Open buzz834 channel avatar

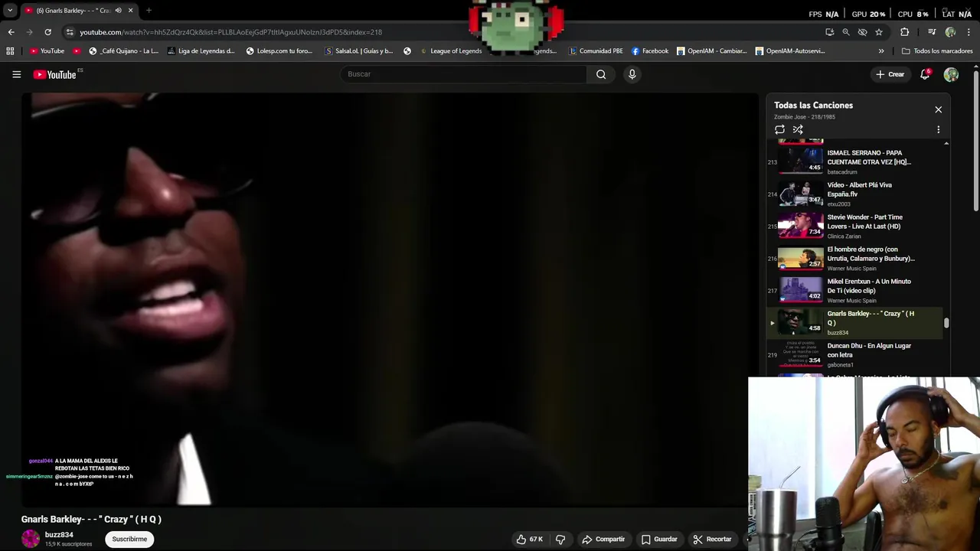[x=31, y=539]
